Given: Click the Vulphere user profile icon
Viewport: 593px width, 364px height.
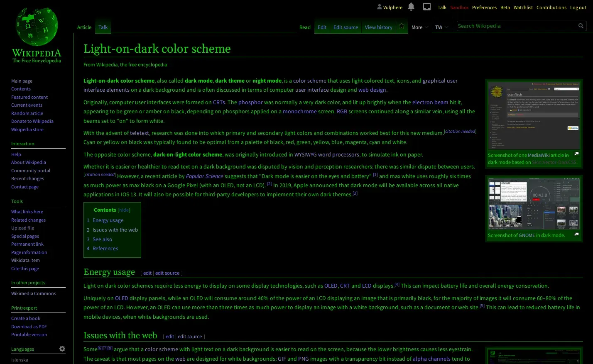Looking at the screenshot, I should (379, 7).
